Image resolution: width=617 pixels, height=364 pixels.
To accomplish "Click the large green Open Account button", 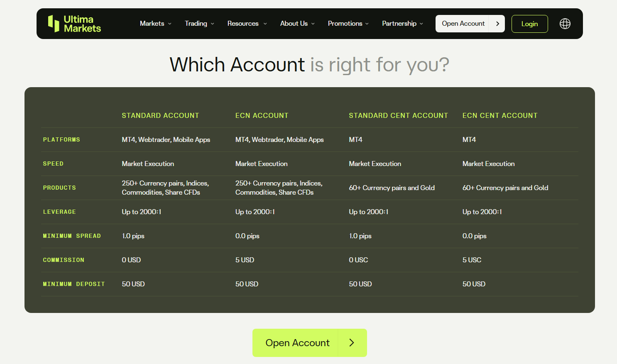I will [309, 343].
